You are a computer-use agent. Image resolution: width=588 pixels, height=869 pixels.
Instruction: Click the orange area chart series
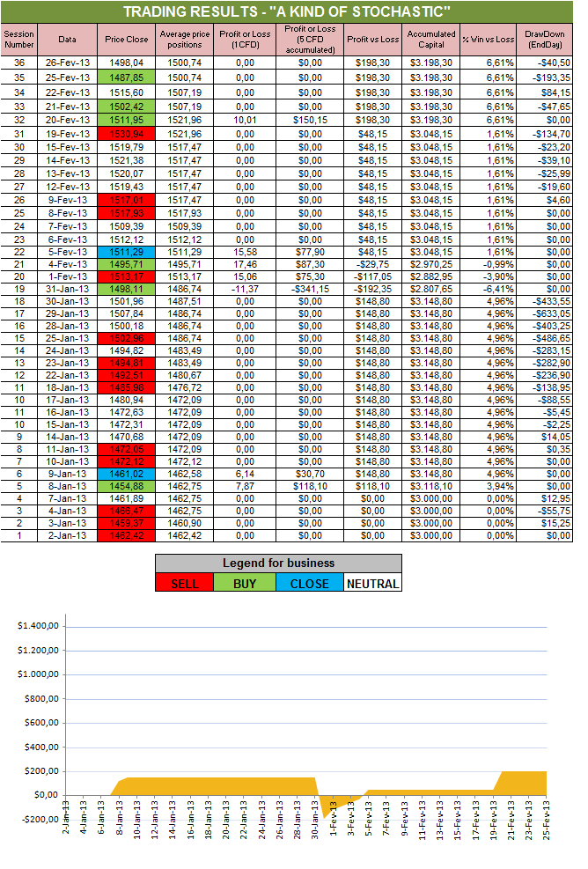pos(222,786)
